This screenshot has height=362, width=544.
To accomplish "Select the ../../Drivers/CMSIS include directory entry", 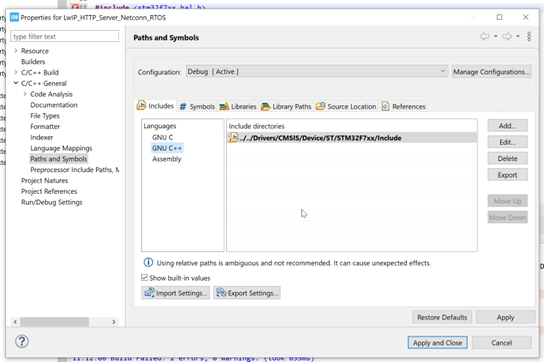I will [352, 138].
